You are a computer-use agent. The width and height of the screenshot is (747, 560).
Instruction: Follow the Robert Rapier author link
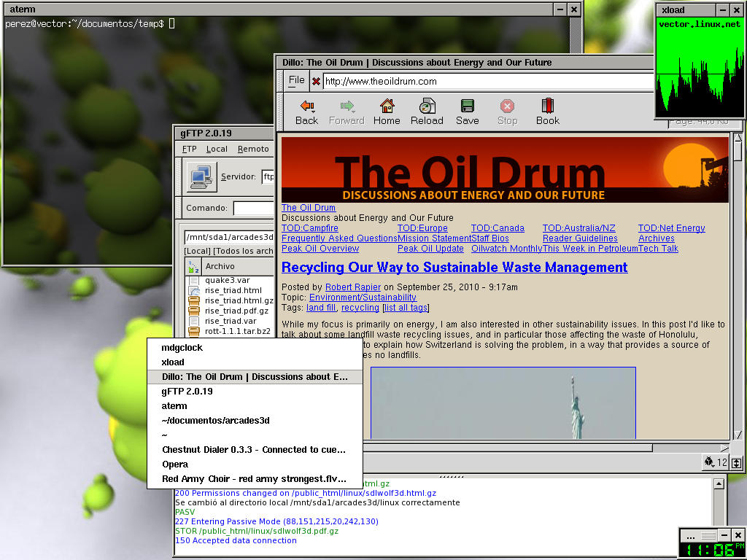(x=353, y=287)
